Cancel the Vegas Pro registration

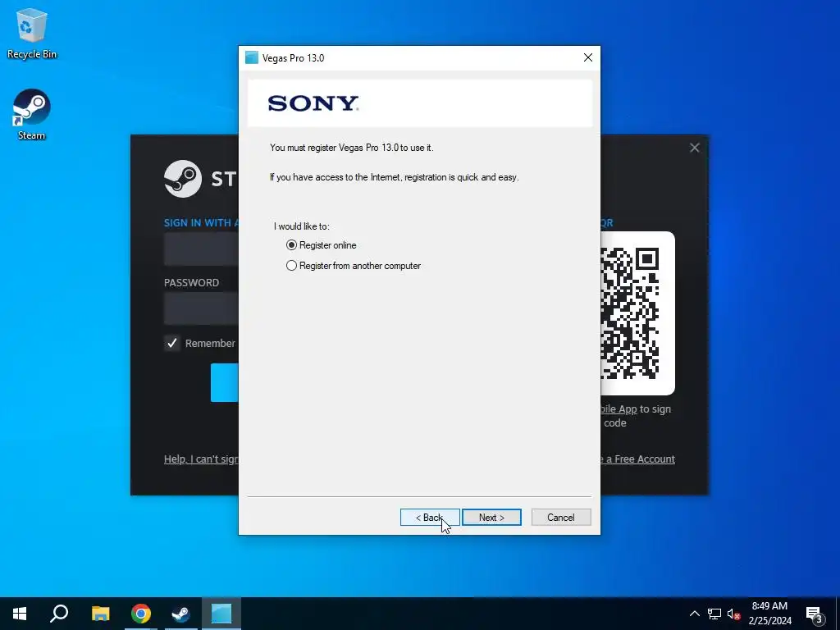[x=561, y=518]
